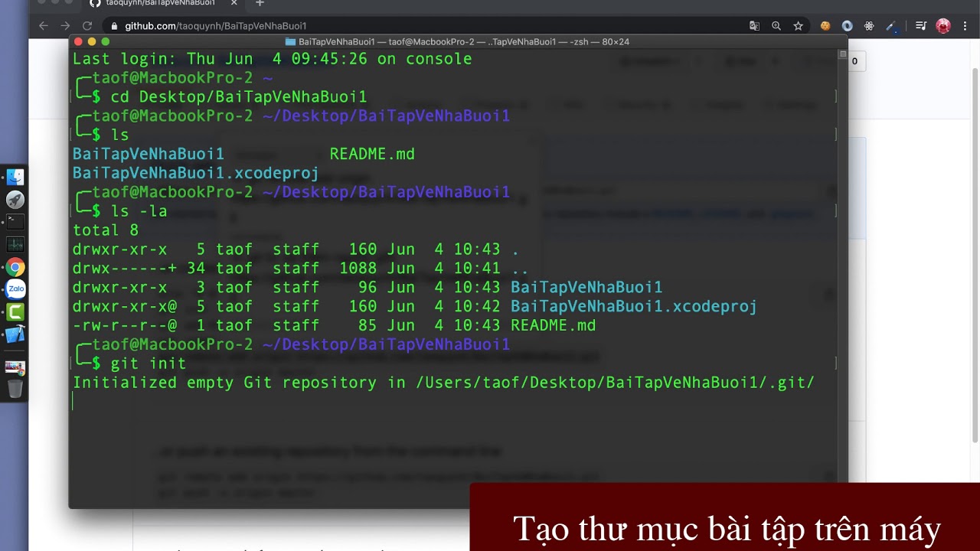980x551 pixels.
Task: Click the site lock icon in address bar
Action: point(114,26)
